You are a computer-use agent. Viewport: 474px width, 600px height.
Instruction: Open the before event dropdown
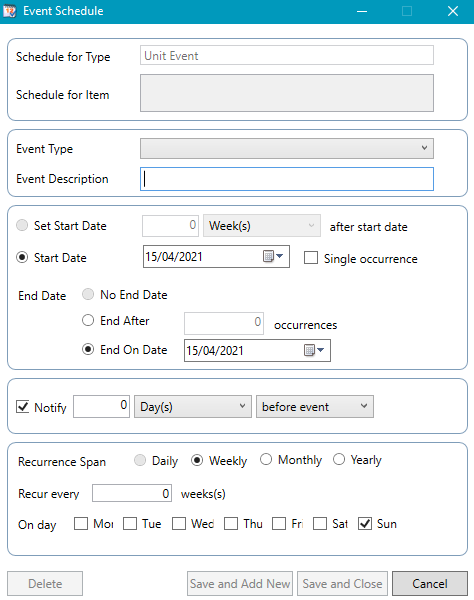click(x=314, y=406)
